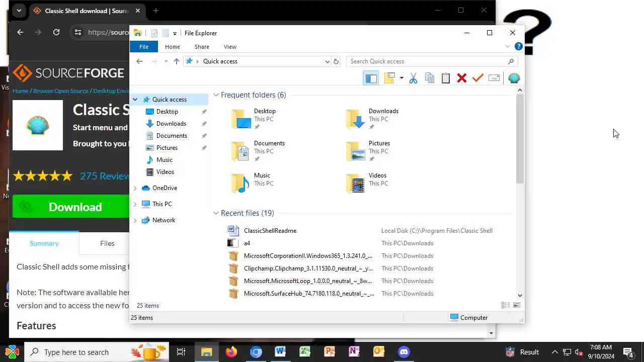Click the folder options icon in toolbar
This screenshot has height=362, width=644.
pyautogui.click(x=389, y=78)
